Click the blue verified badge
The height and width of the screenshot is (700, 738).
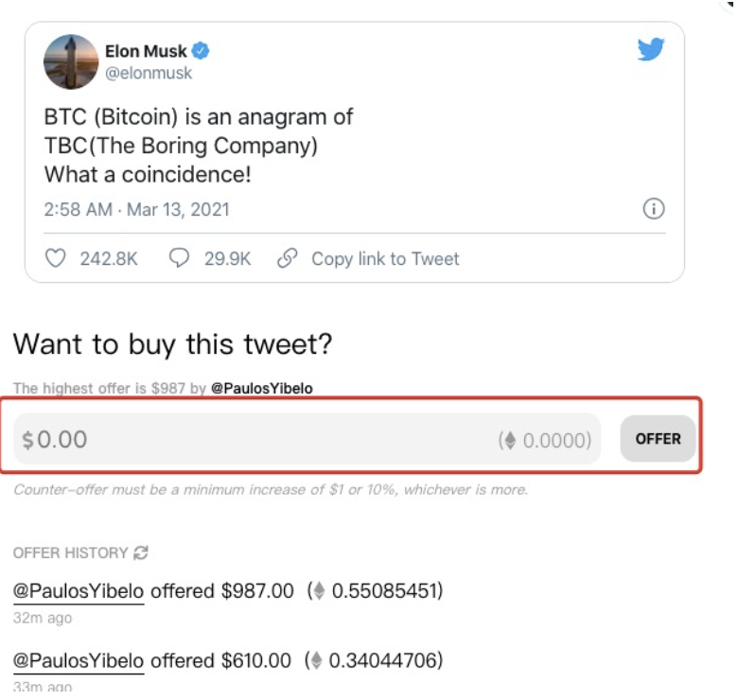[202, 51]
